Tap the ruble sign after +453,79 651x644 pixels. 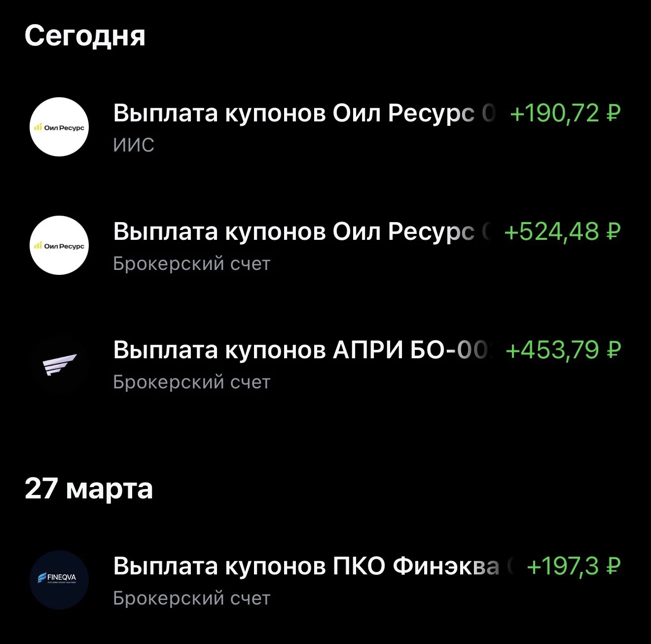point(613,350)
